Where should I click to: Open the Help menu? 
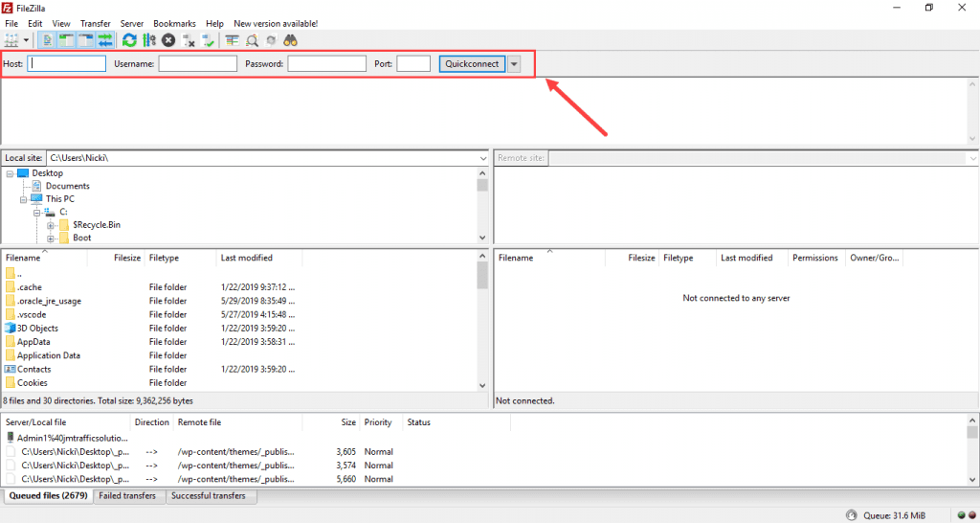pyautogui.click(x=214, y=23)
